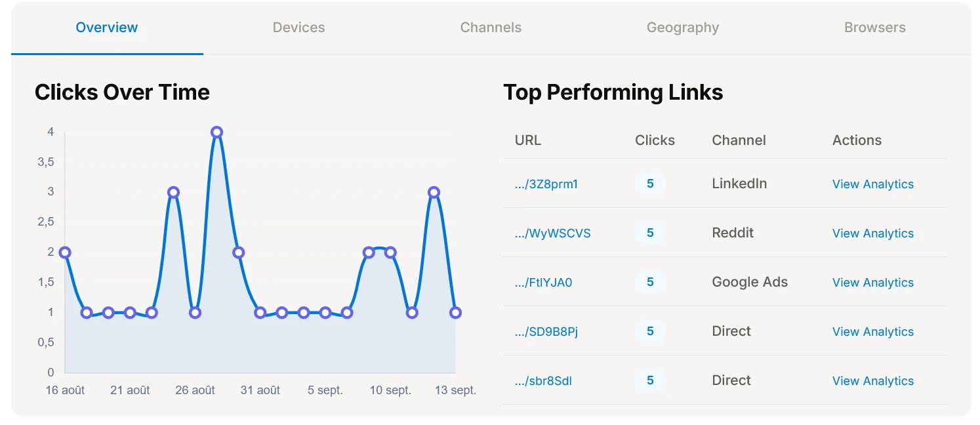
Task: View Analytics for the Google Ads link
Action: click(873, 283)
